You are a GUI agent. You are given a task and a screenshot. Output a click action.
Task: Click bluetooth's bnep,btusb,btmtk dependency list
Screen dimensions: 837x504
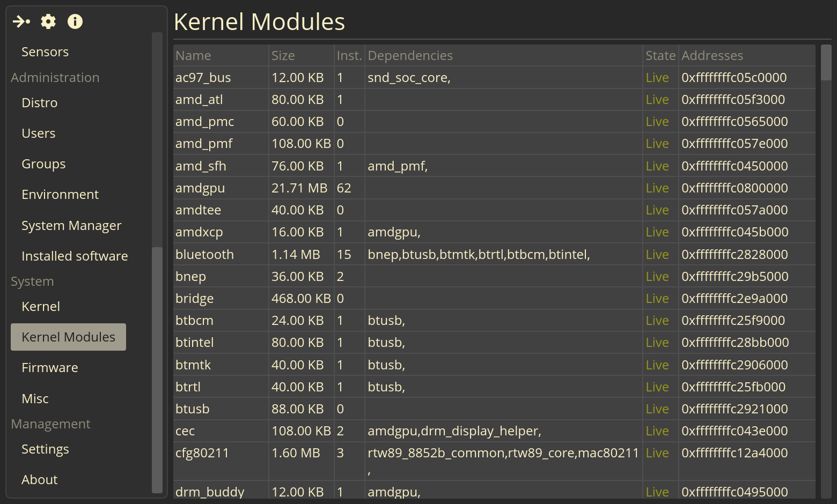479,255
